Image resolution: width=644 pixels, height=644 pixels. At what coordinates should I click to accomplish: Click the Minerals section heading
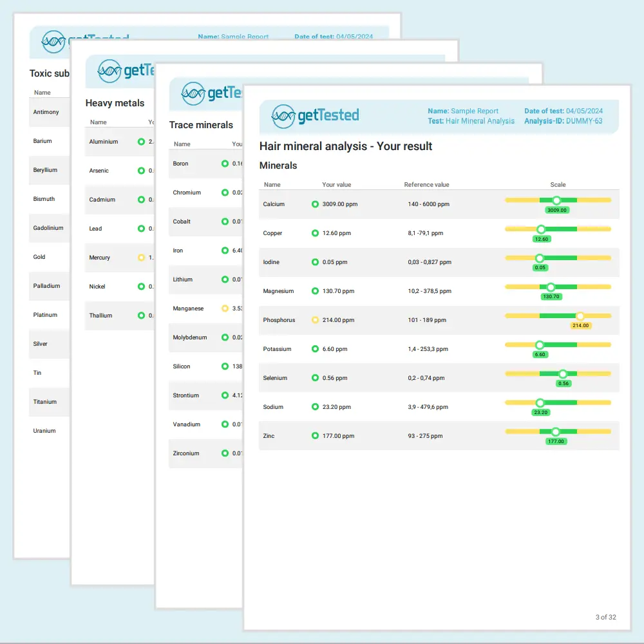tap(278, 166)
